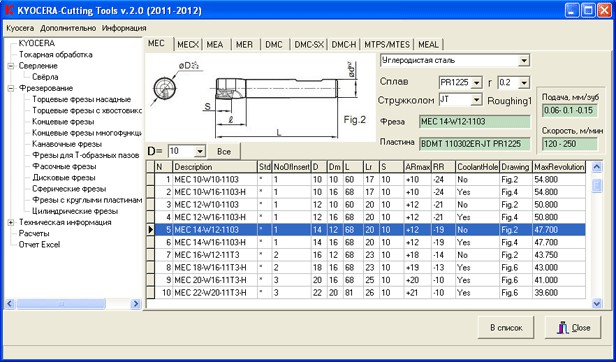Viewport: 616px width, 362px height.
Task: Click the Подача field 0.06-0.1-0.15
Action: pos(569,110)
